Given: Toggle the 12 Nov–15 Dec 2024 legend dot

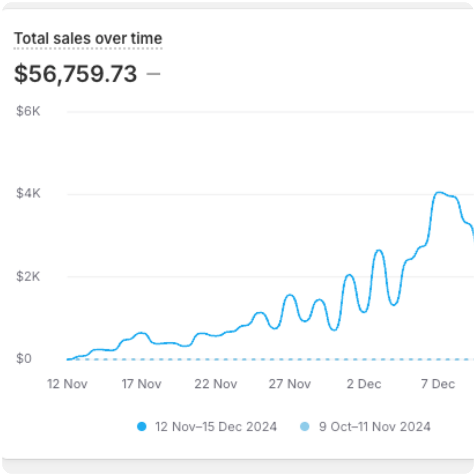Looking at the screenshot, I should (141, 426).
